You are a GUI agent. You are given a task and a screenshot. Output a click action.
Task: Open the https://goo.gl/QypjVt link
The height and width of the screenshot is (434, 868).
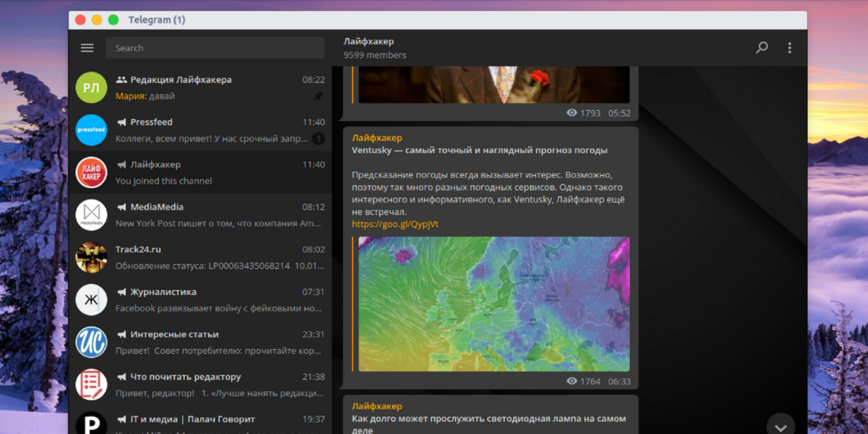click(394, 224)
